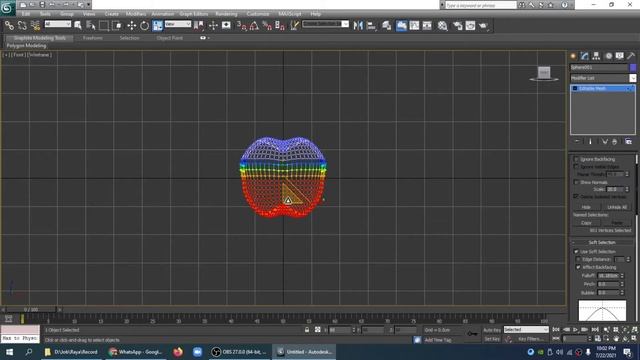Open the Rendering menu

[226, 14]
